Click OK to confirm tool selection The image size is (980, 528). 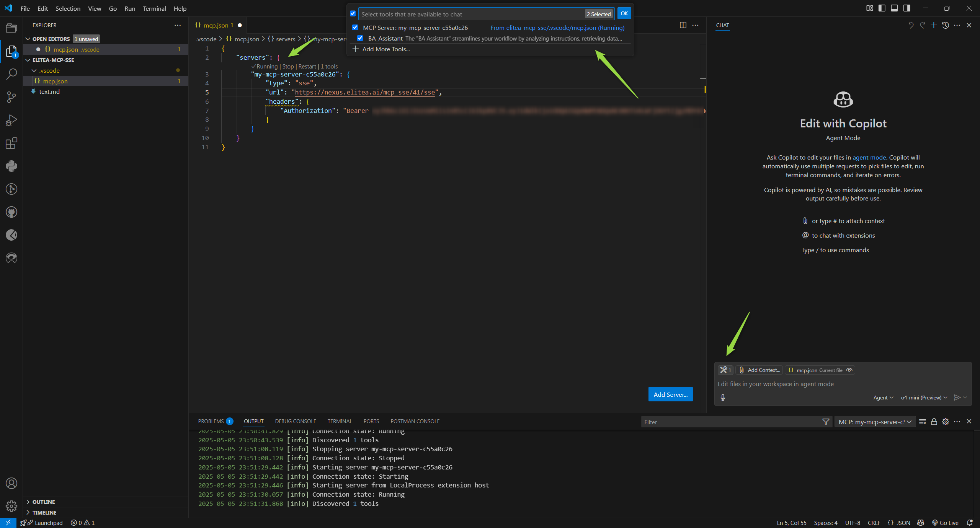click(x=624, y=13)
